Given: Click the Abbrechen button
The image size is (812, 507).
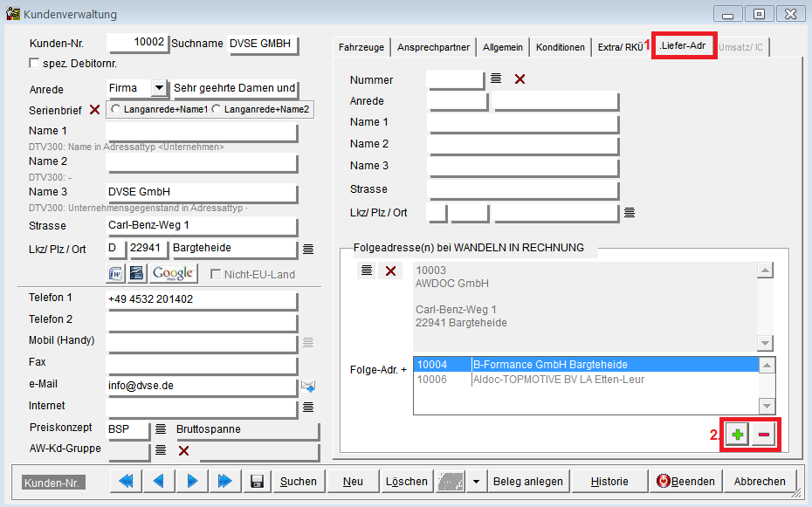Looking at the screenshot, I should 760,482.
